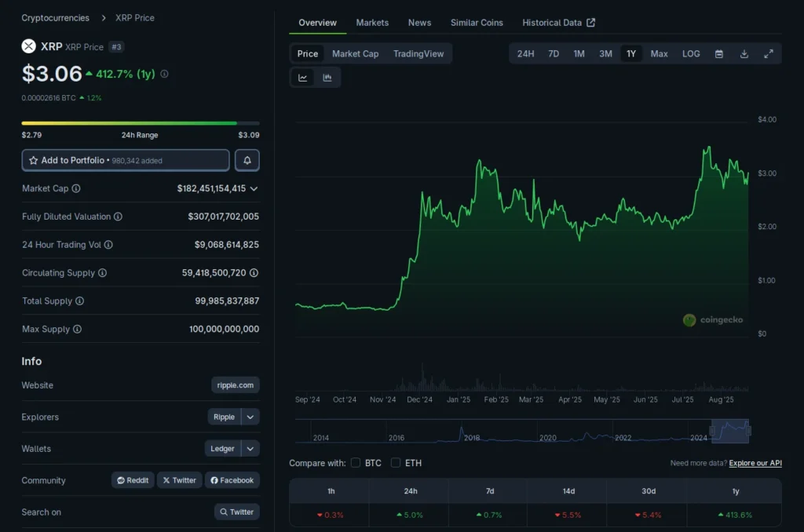Toggle LOG scale on chart
This screenshot has height=532, width=804.
[691, 54]
